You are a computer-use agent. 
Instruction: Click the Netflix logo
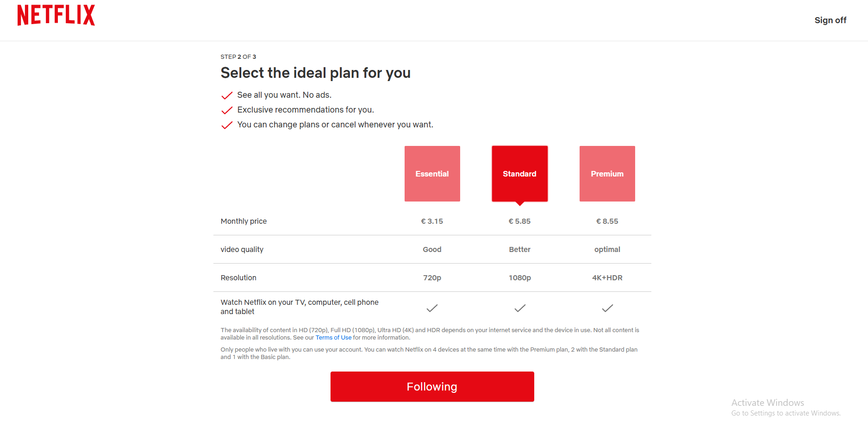56,15
